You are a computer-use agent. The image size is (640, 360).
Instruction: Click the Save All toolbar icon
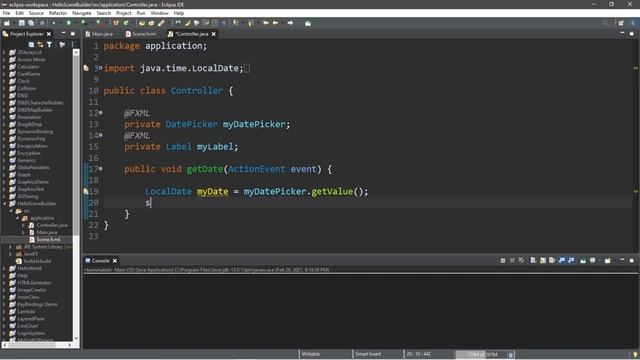[31, 23]
